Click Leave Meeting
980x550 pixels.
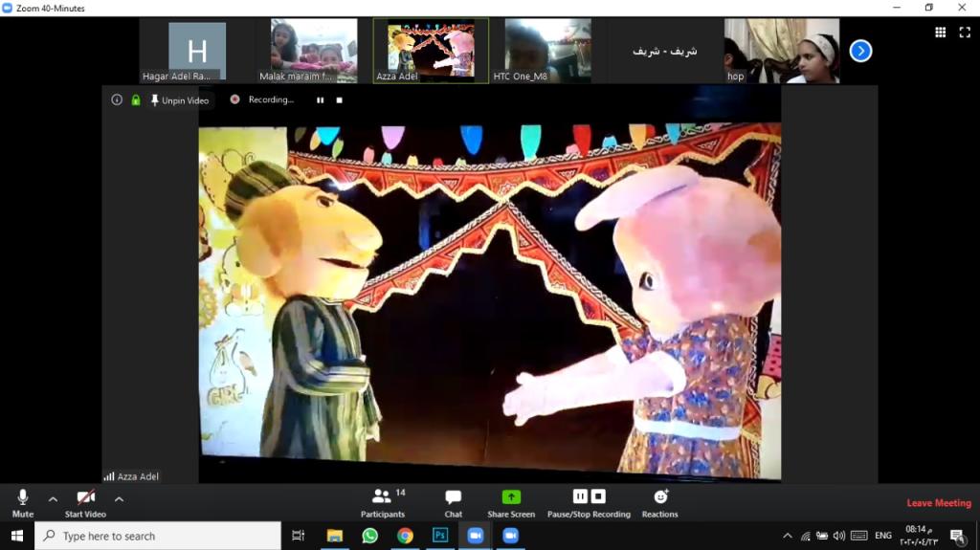pyautogui.click(x=939, y=503)
